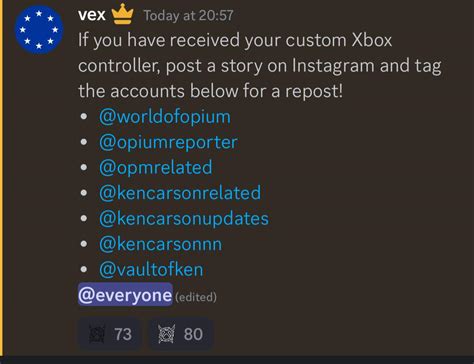Image resolution: width=474 pixels, height=364 pixels.
Task: Select the @kencarsonnn mention
Action: pyautogui.click(x=160, y=244)
